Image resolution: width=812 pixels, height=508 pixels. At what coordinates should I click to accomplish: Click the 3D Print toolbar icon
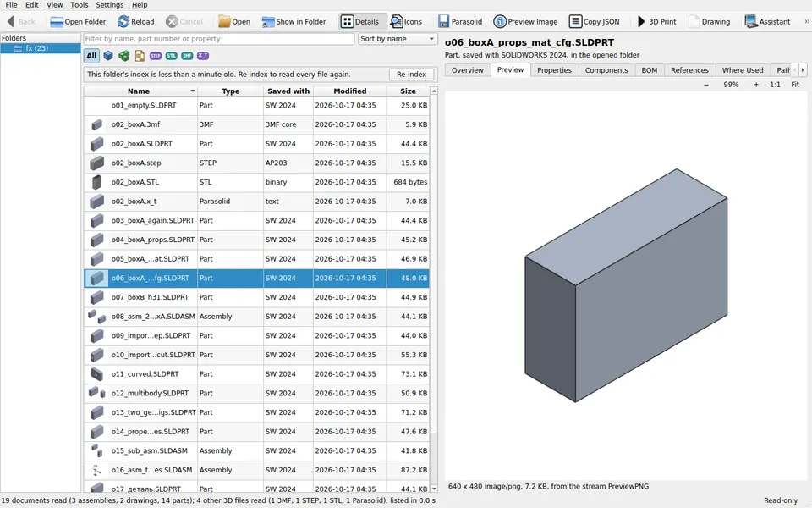641,22
